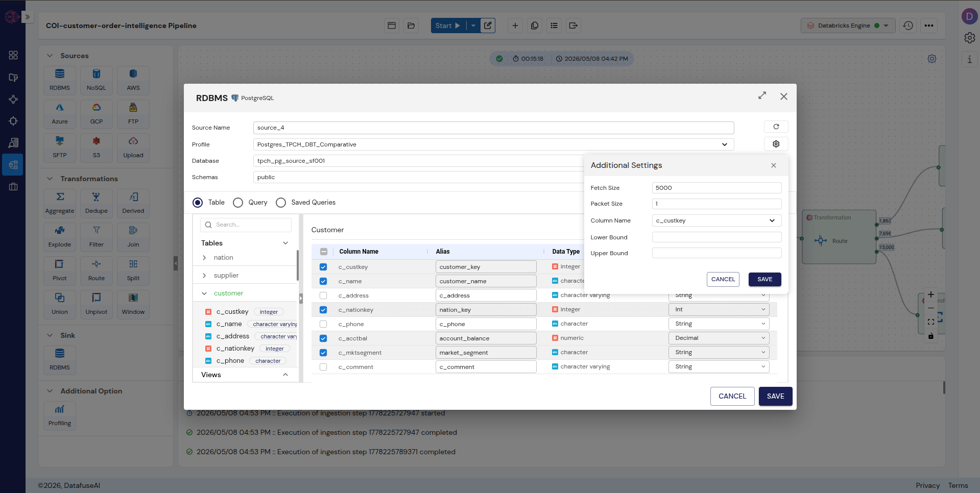Check the c_comment column checkbox
Screen dimensions: 980x493
[x=323, y=367]
